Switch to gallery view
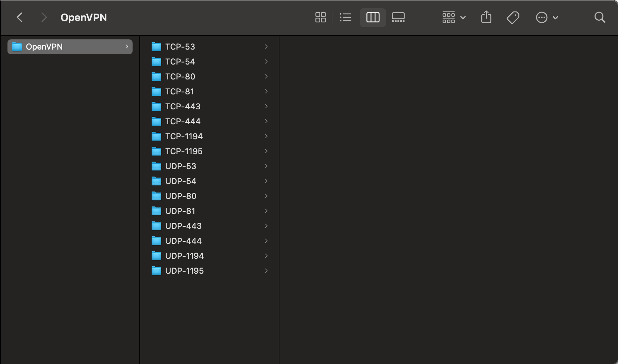The width and height of the screenshot is (618, 364). point(398,17)
